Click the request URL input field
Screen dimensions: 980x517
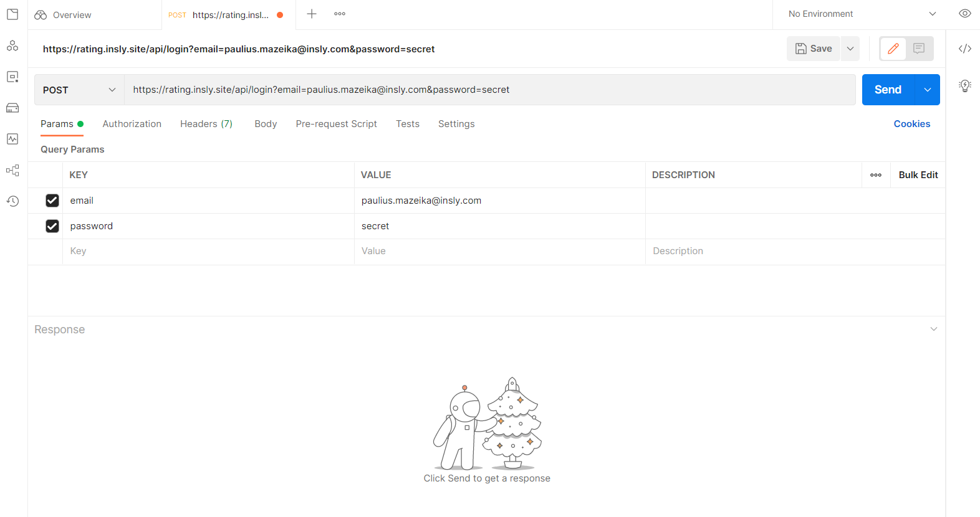pos(489,90)
